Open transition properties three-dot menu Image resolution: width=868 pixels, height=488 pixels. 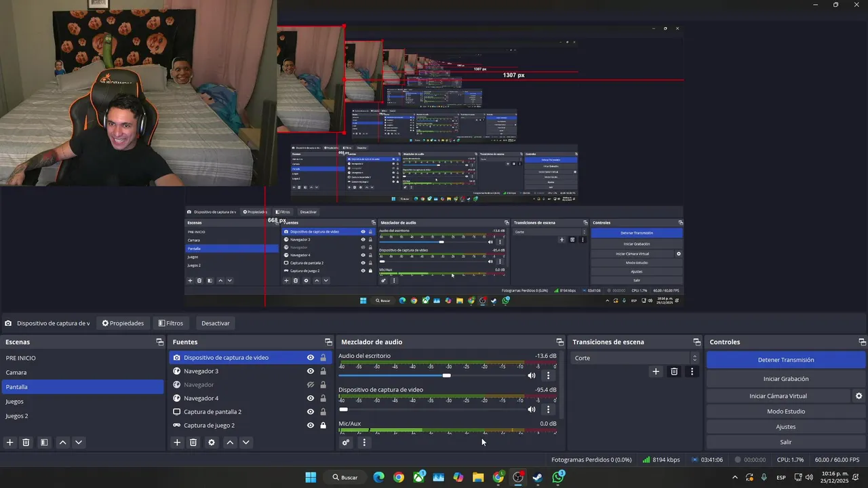692,371
